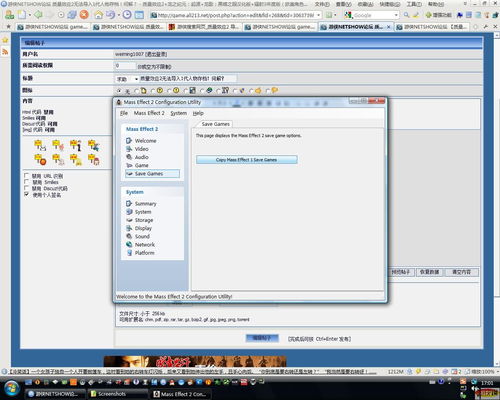Click the favorites star icon in left sidebar

[5, 40]
